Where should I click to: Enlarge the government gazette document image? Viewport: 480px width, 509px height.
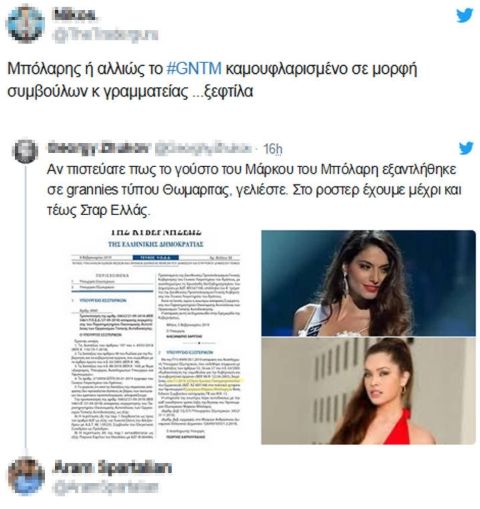(x=156, y=336)
